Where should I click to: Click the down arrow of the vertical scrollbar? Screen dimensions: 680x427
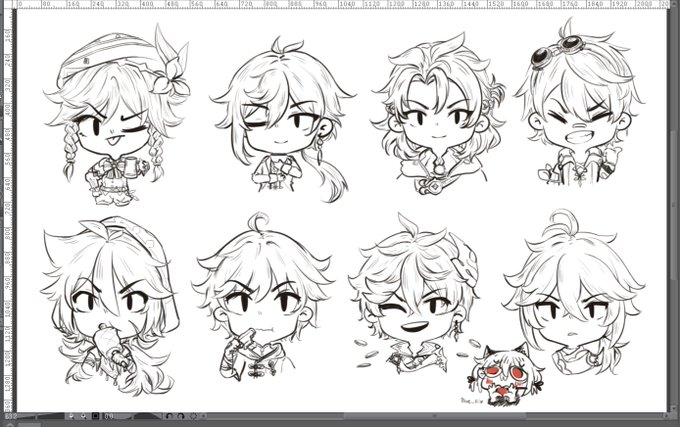[x=673, y=408]
